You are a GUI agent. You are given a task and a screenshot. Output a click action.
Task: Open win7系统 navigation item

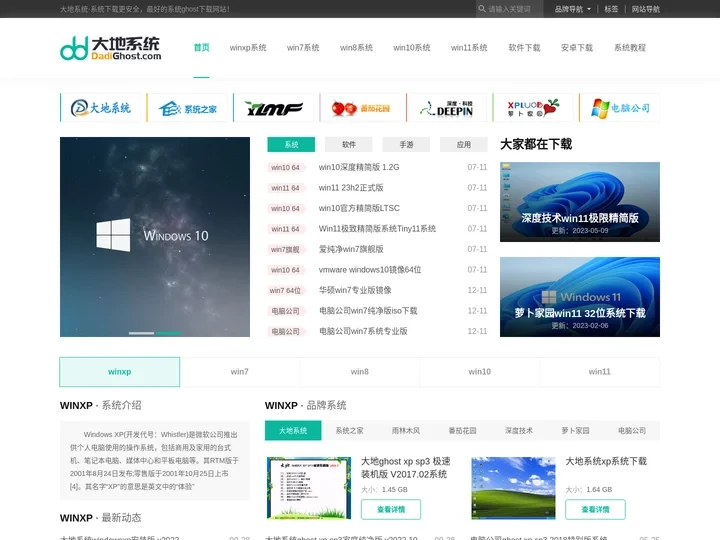pos(303,47)
